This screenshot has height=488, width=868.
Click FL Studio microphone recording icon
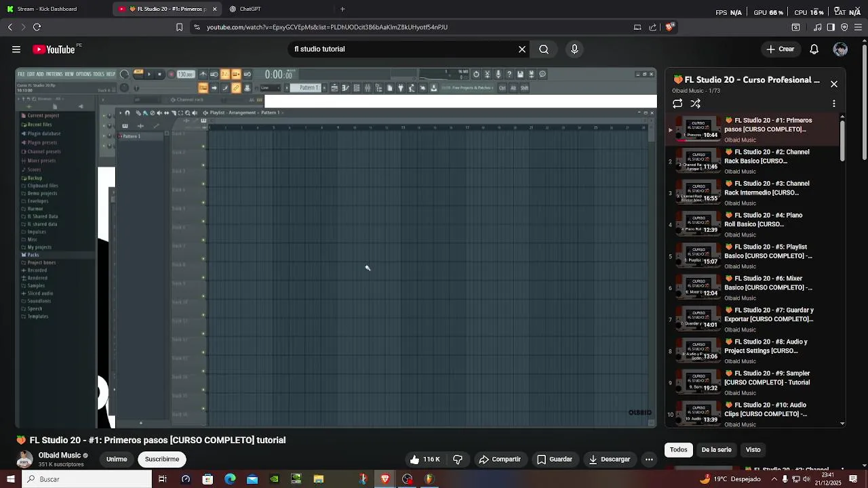pyautogui.click(x=498, y=74)
